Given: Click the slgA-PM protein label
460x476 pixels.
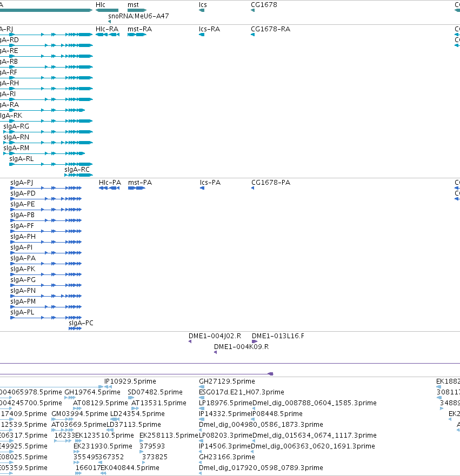Looking at the screenshot, I should coord(23,301).
